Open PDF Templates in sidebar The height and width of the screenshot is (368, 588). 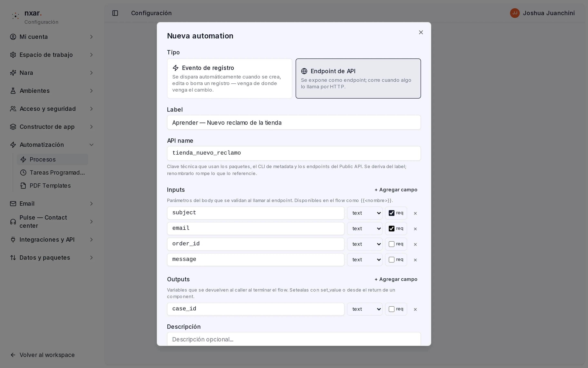pos(52,186)
